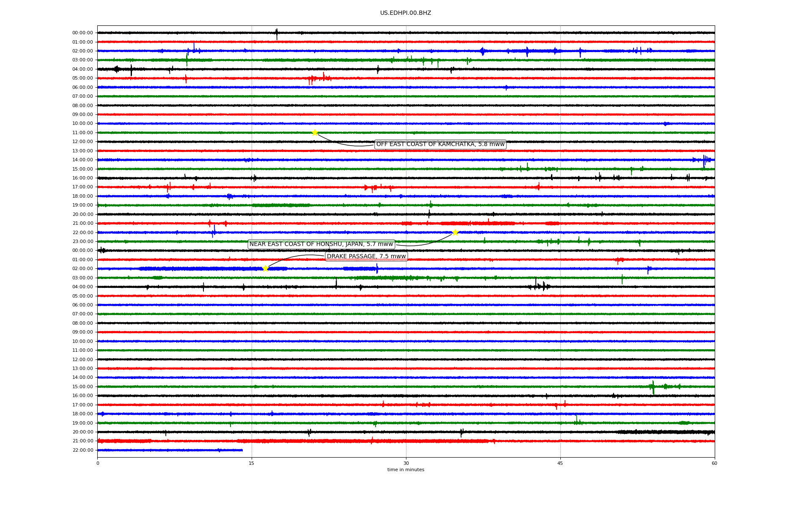Select the 'NEAR EAST COAST OF HONSHU, JAPAN, 5.7 mww' label
Image resolution: width=812 pixels, height=508 pixels.
pyautogui.click(x=321, y=244)
